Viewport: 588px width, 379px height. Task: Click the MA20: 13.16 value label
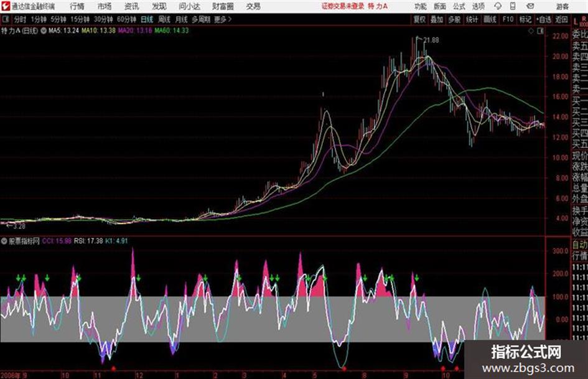[136, 30]
